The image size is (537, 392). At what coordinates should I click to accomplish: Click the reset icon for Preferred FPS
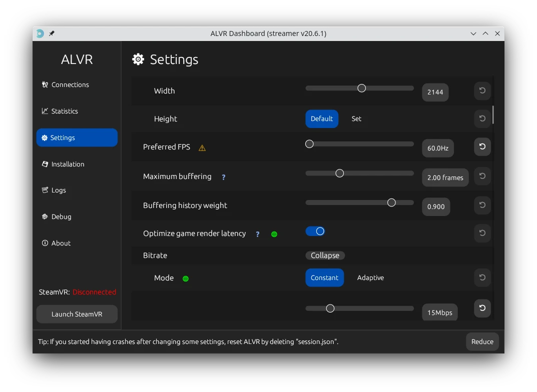pos(482,147)
